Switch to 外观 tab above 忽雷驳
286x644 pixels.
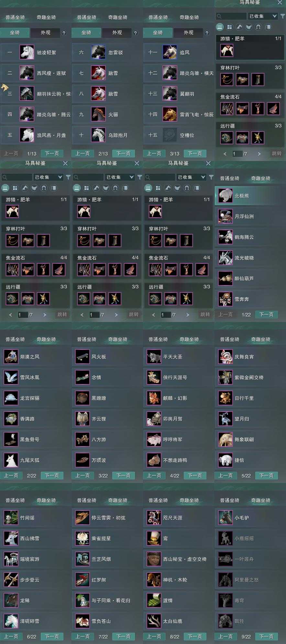tap(117, 33)
